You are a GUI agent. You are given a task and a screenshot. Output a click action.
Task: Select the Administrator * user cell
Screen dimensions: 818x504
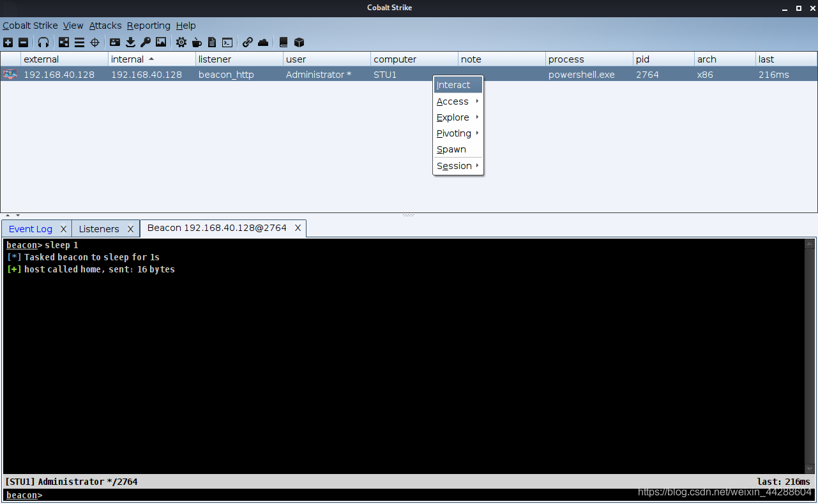(327, 75)
